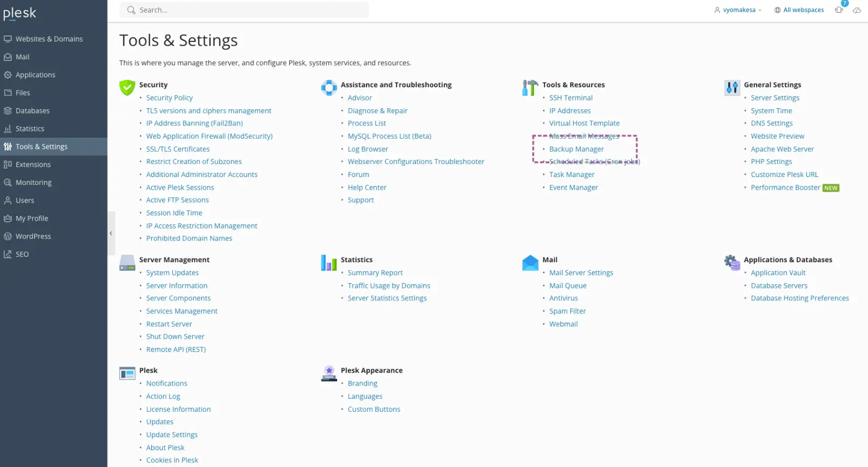This screenshot has height=467, width=868.
Task: Open the Summary Report link
Action: coord(375,273)
